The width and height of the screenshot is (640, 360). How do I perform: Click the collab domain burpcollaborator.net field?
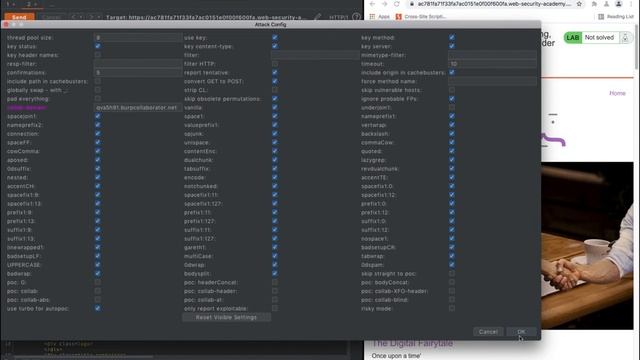click(138, 107)
